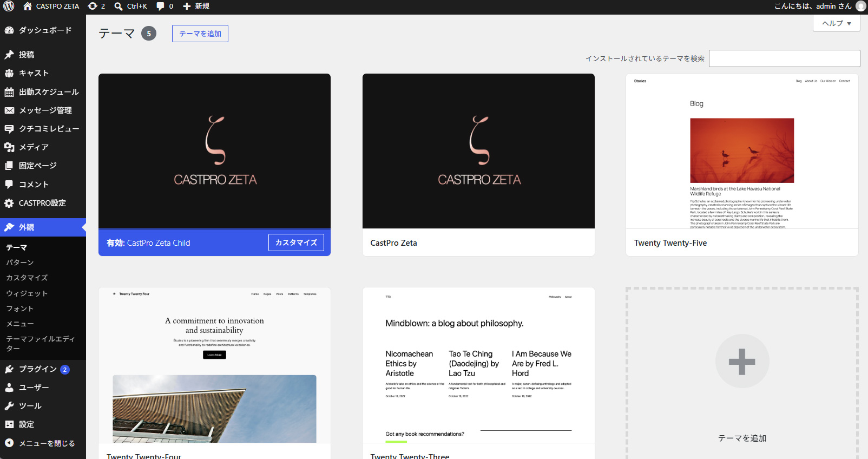Click the theme count badge showing 5
868x459 pixels.
tap(149, 34)
